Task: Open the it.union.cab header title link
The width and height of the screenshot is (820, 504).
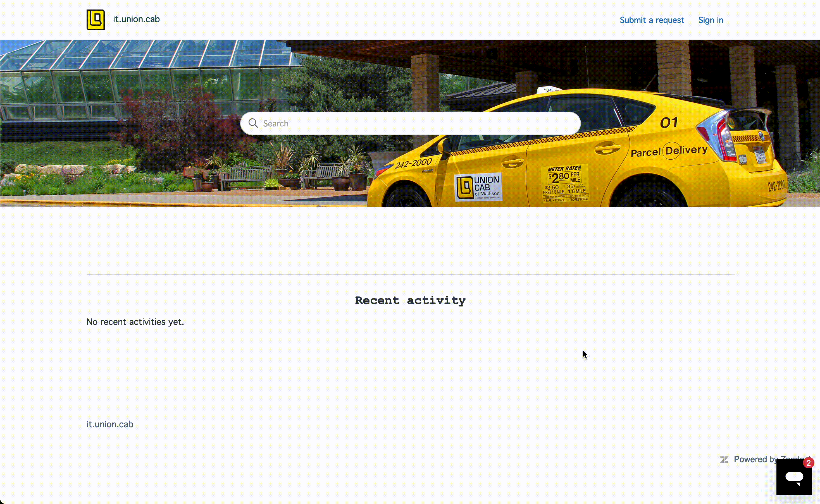Action: coord(136,19)
